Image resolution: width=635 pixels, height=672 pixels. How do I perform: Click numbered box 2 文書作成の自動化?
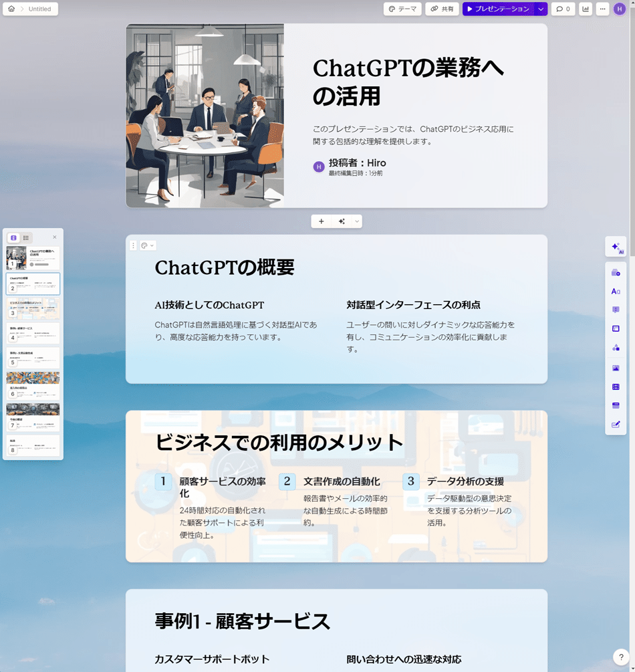click(x=287, y=481)
